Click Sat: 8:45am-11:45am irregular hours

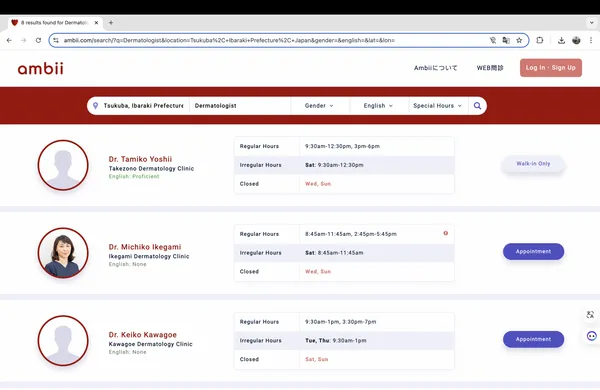334,253
